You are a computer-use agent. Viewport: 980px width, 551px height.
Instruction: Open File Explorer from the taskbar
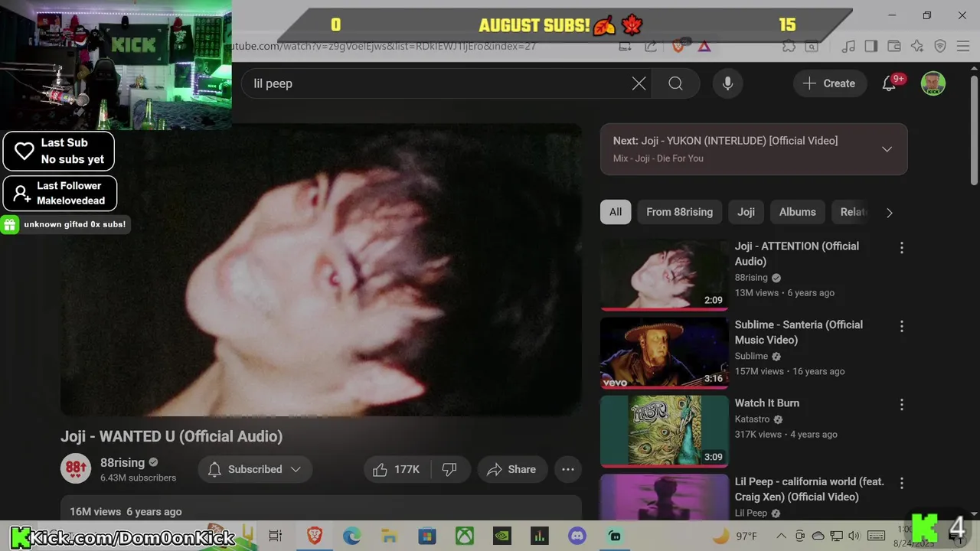tap(390, 536)
